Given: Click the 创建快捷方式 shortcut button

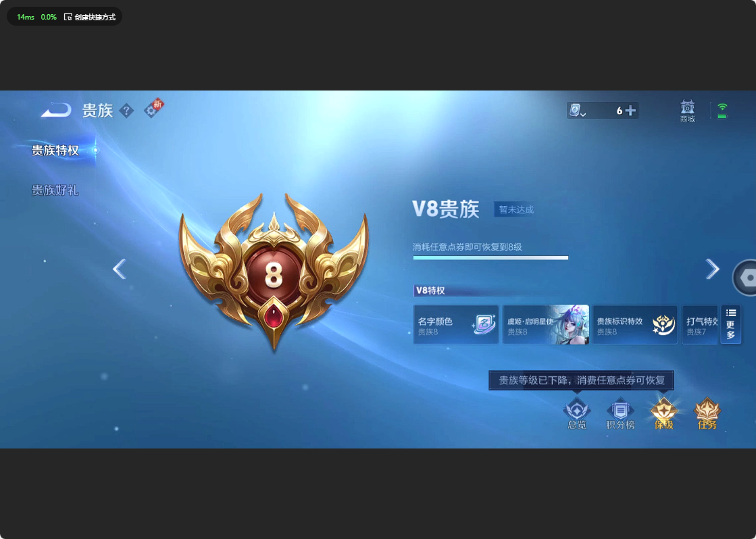Looking at the screenshot, I should (90, 17).
